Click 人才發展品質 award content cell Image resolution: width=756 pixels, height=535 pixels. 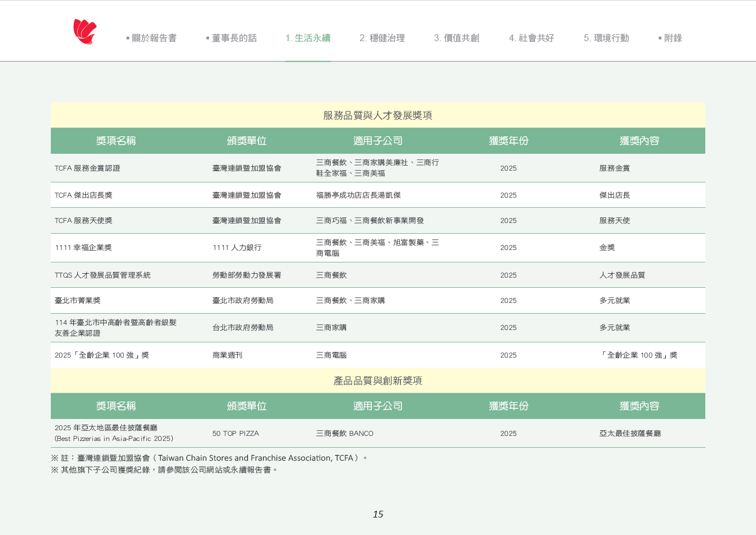[622, 275]
